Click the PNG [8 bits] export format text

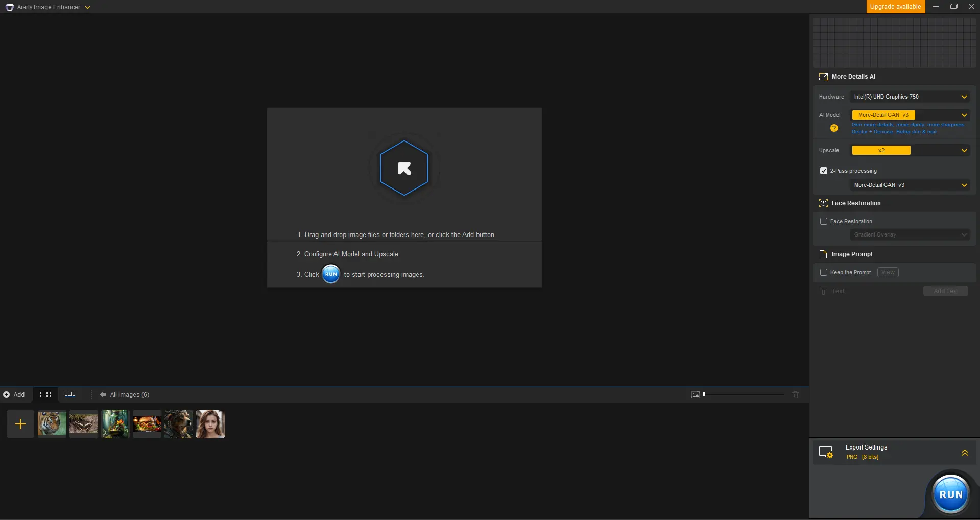pyautogui.click(x=862, y=457)
